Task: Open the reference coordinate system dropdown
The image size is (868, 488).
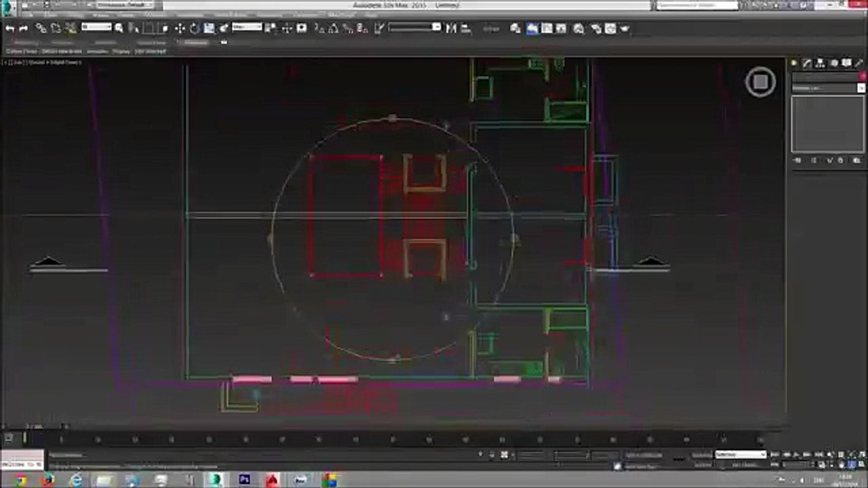Action: pos(247,27)
